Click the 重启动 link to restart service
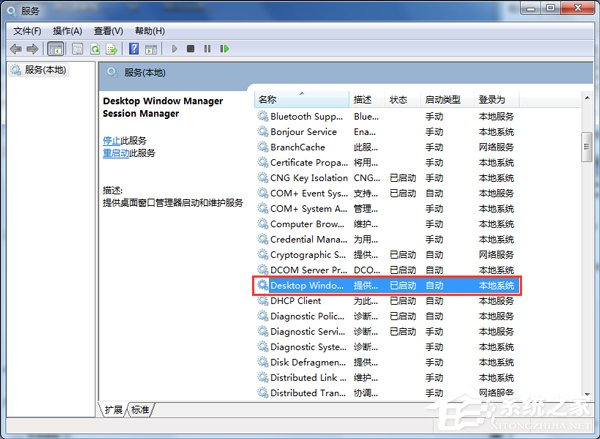600x439 pixels. click(116, 153)
